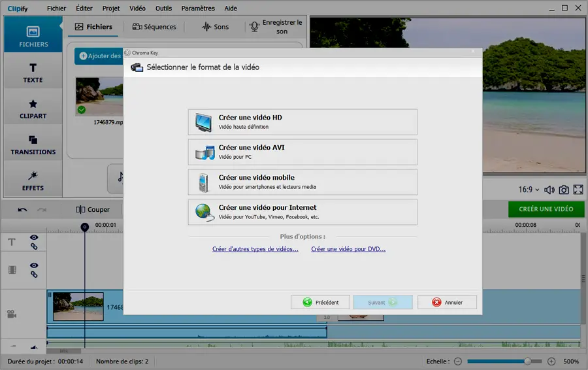Screen dimensions: 588x370
Task: Click the video preview image
Action: [x=448, y=95]
